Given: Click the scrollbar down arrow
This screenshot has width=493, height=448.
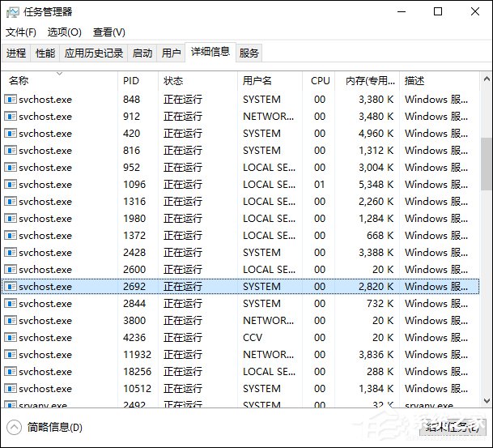Looking at the screenshot, I should pyautogui.click(x=487, y=401).
